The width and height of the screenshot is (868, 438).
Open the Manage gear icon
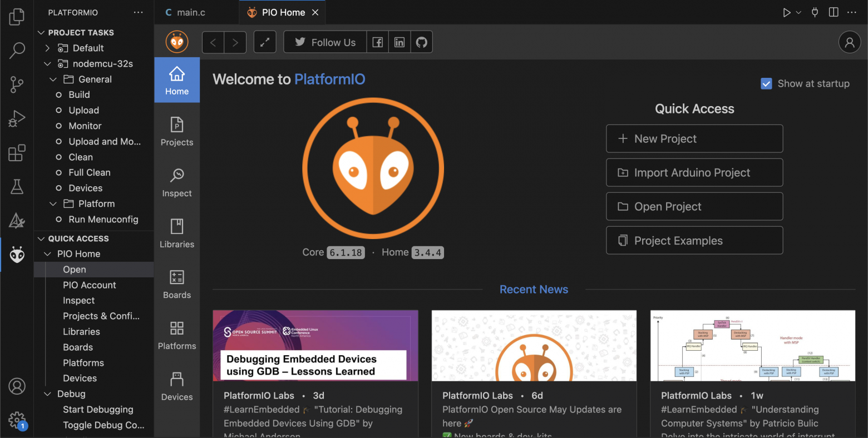(17, 420)
